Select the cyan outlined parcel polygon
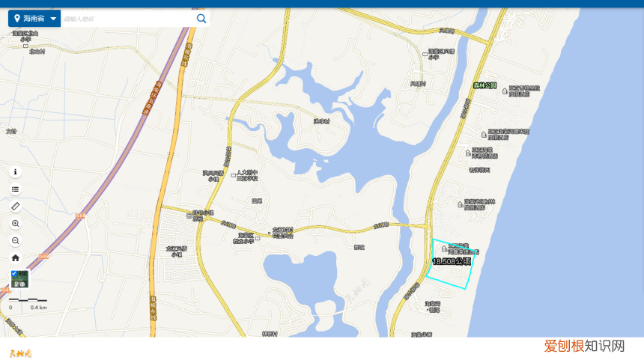Screen dimensions: 644x360 click(452, 264)
